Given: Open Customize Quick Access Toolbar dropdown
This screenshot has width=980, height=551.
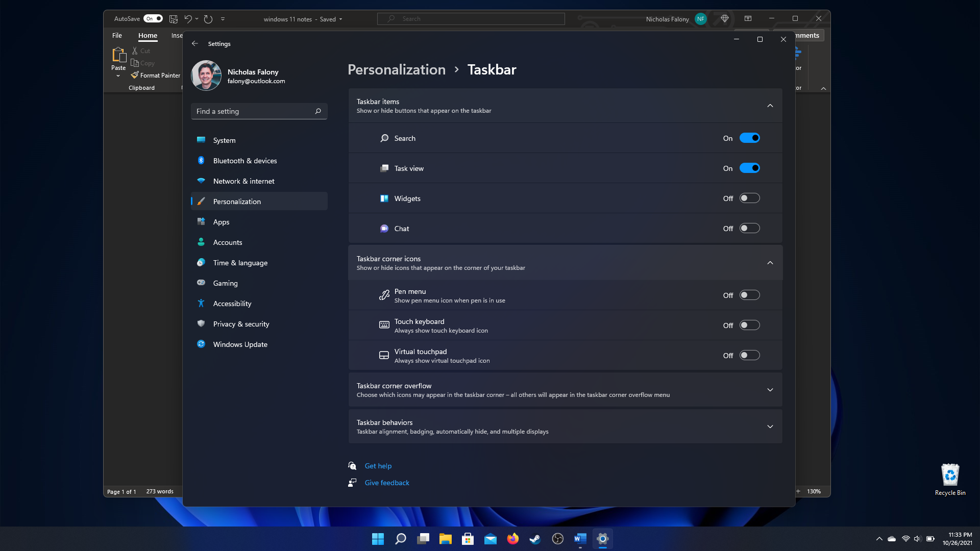Looking at the screenshot, I should pos(223,19).
